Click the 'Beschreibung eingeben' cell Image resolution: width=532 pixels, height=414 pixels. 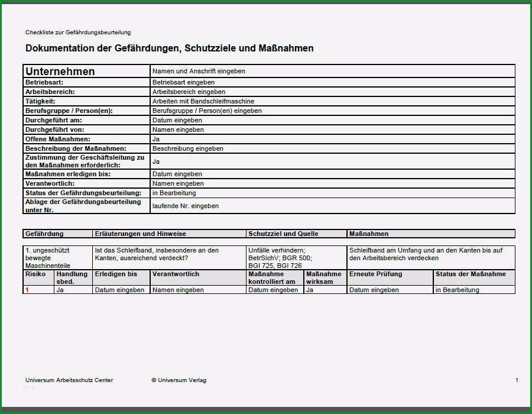pyautogui.click(x=332, y=148)
